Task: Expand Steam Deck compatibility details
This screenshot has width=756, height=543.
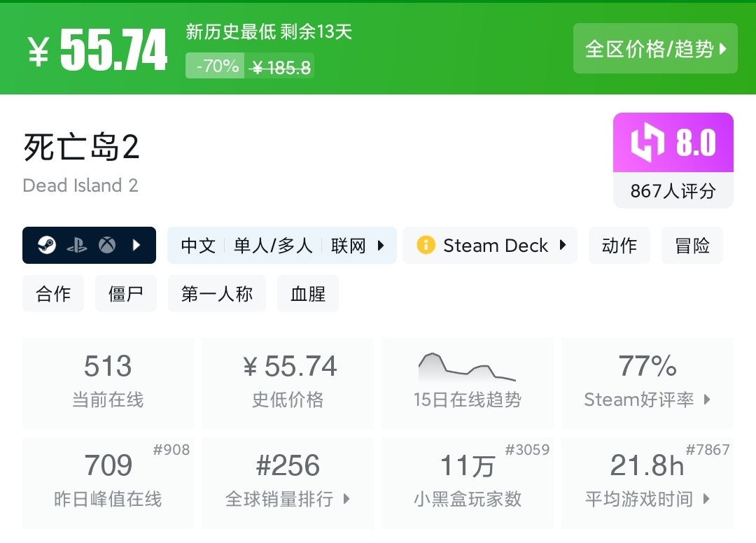Action: click(x=563, y=246)
